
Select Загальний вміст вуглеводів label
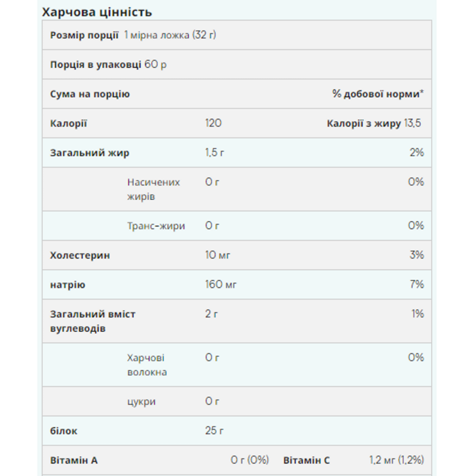[x=92, y=321]
